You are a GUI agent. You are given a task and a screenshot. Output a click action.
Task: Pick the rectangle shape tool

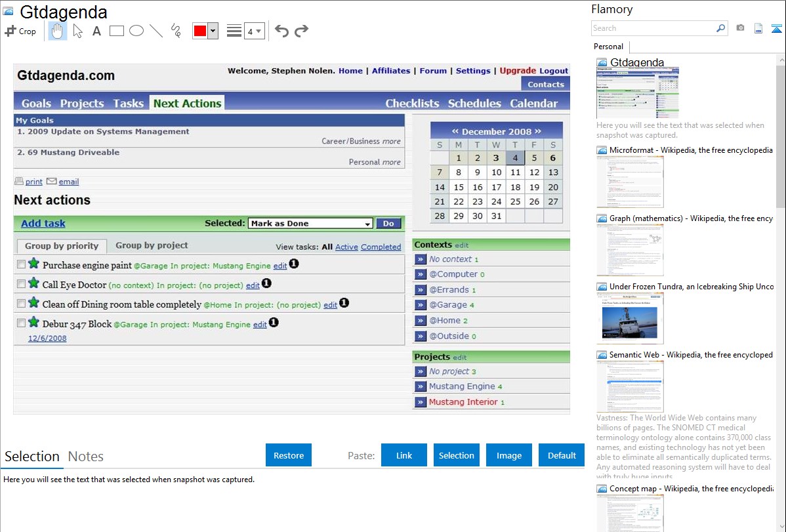116,31
